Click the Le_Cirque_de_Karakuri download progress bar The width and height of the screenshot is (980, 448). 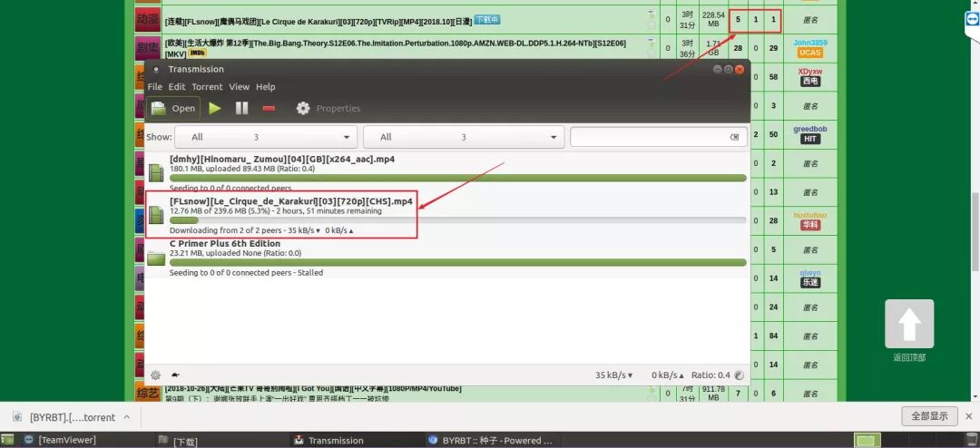click(457, 220)
